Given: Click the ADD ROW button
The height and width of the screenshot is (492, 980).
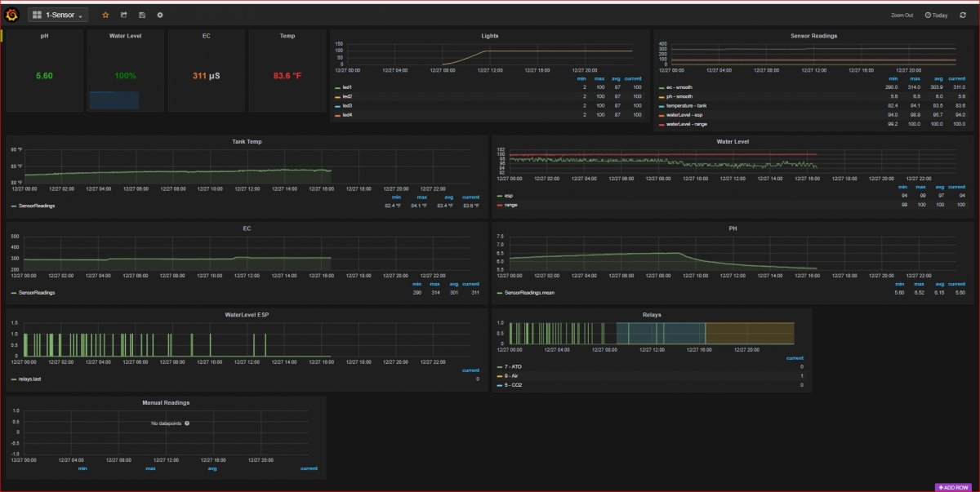Looking at the screenshot, I should (954, 487).
